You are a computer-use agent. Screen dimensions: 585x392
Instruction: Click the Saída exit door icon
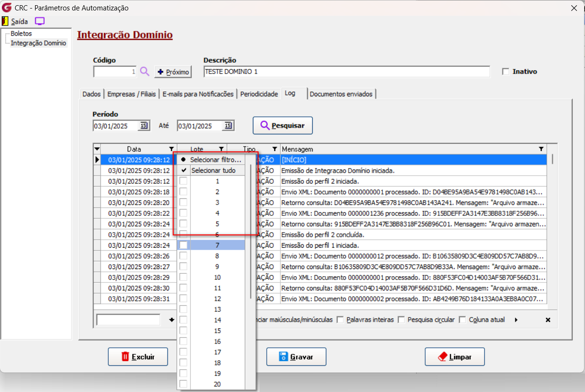click(5, 21)
